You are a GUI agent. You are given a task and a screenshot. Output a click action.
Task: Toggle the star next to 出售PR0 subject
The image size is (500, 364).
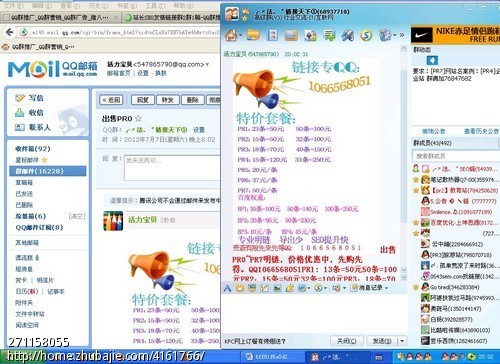pos(138,118)
